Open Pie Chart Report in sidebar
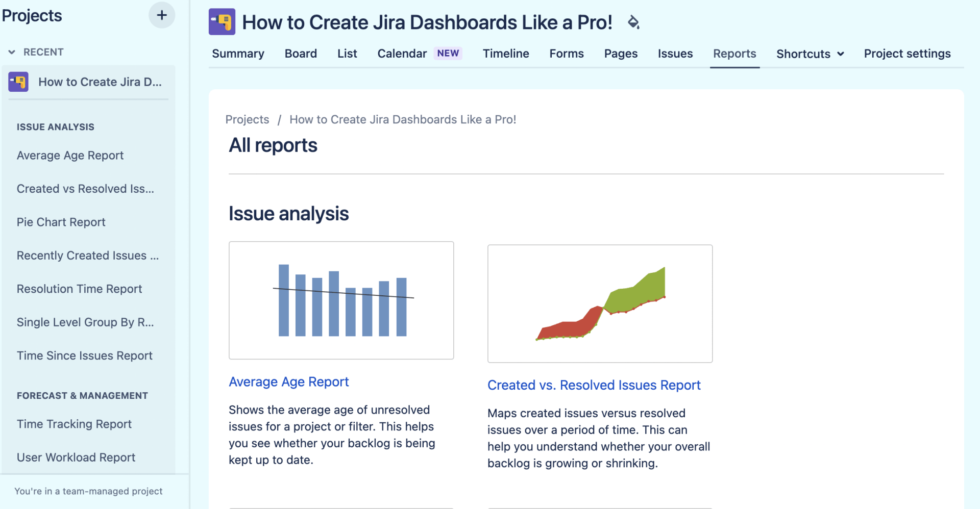The image size is (980, 509). (61, 222)
